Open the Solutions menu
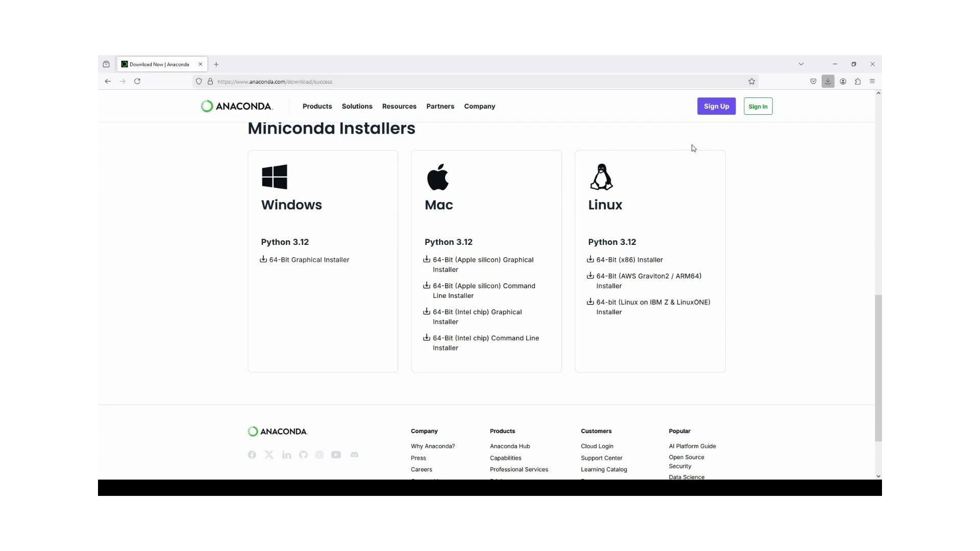Image resolution: width=980 pixels, height=551 pixels. pyautogui.click(x=357, y=106)
